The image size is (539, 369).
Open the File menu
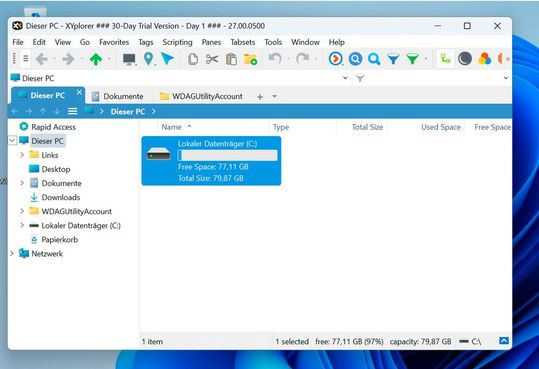(x=18, y=42)
